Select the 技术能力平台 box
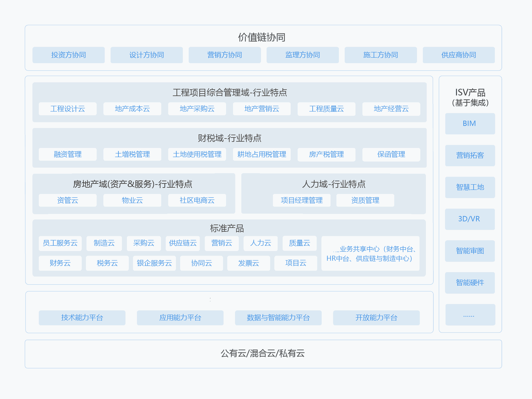The width and height of the screenshot is (532, 399). pyautogui.click(x=82, y=318)
